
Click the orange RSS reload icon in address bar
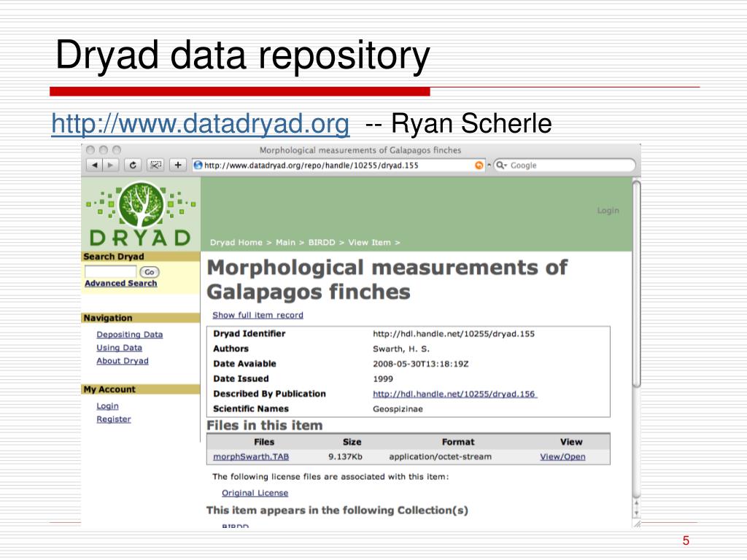pos(479,166)
